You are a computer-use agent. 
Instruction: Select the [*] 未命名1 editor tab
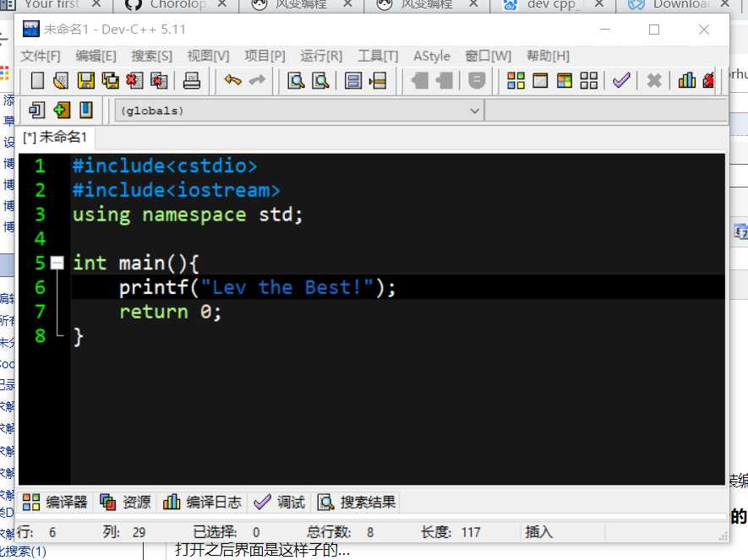pyautogui.click(x=55, y=138)
